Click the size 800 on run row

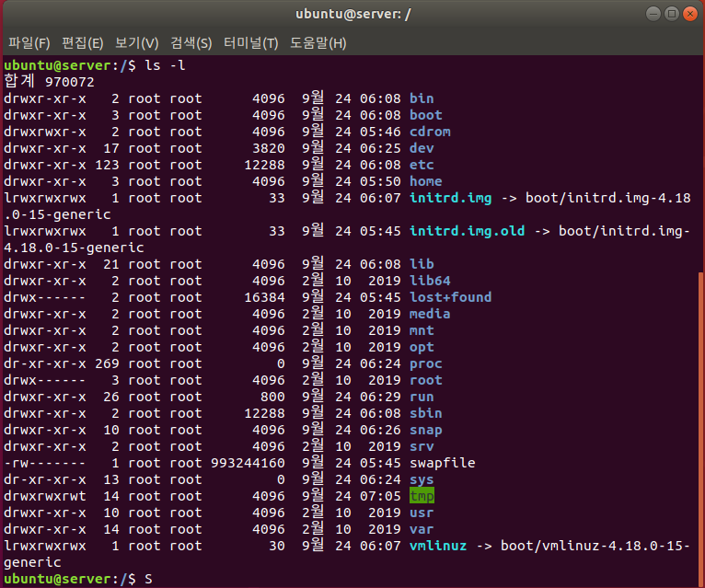(272, 397)
